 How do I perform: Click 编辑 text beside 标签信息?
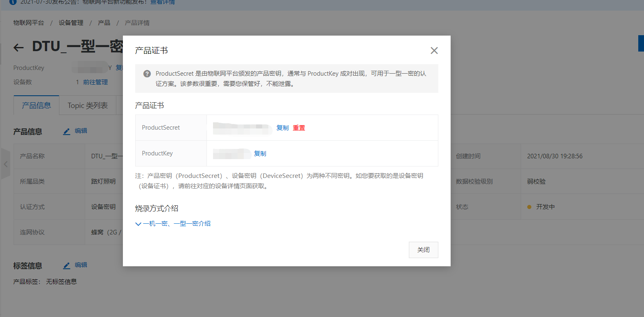point(81,265)
